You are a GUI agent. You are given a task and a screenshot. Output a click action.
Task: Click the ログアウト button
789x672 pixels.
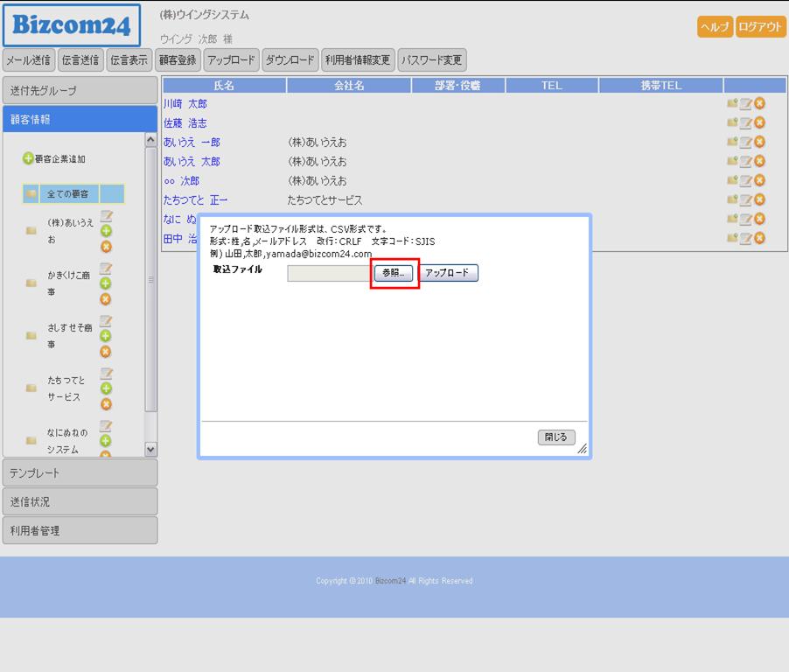coord(759,27)
